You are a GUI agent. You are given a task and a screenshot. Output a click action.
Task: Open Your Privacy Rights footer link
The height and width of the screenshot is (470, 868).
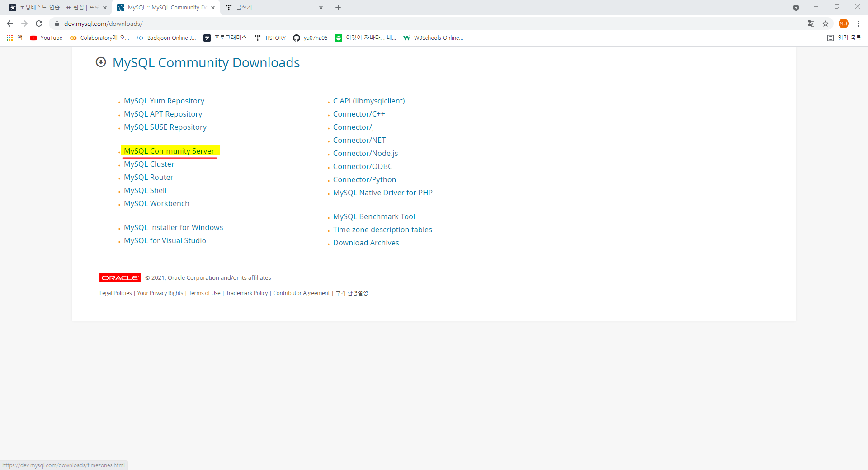pos(160,293)
